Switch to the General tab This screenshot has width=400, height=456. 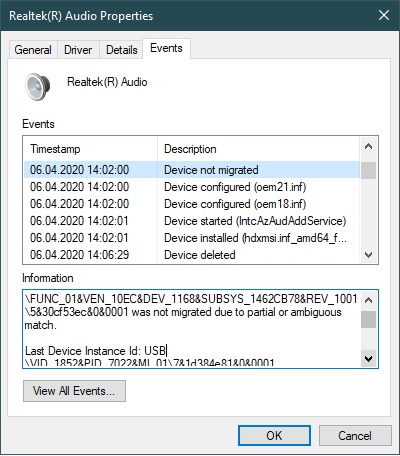[x=33, y=50]
